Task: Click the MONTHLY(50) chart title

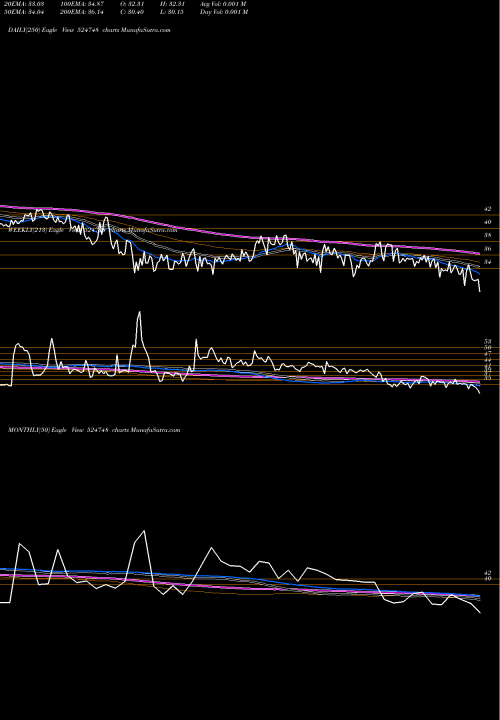Action: tap(94, 430)
